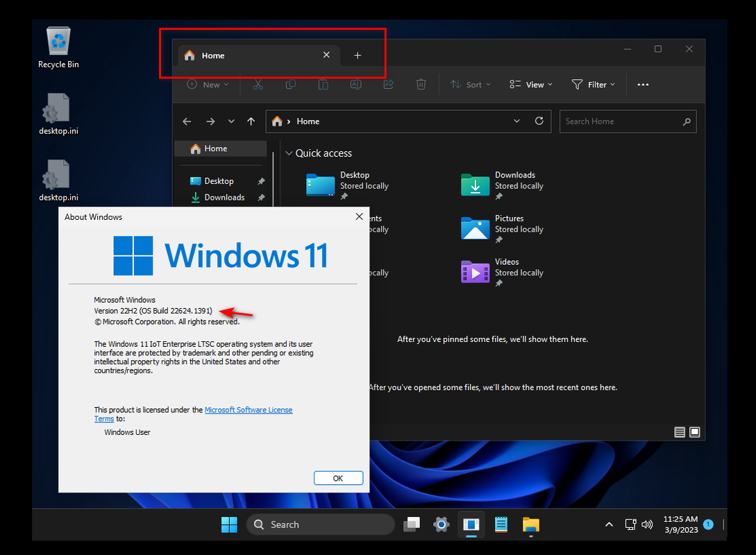Unpin Desktop using its sidebar pin icon
Image resolution: width=756 pixels, height=555 pixels.
tap(261, 181)
